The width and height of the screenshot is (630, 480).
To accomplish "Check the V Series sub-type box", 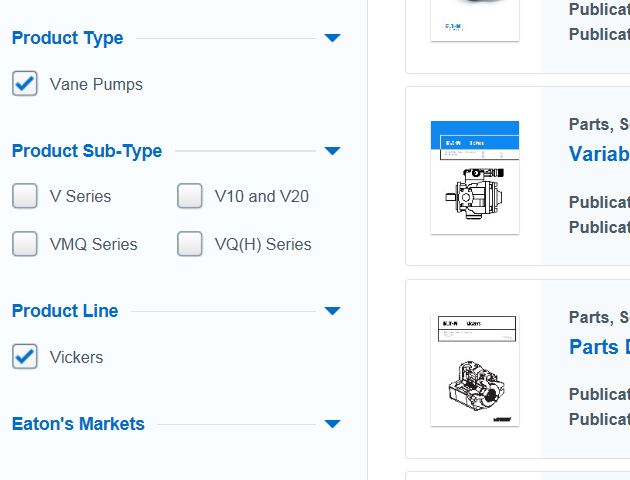I will [x=25, y=196].
